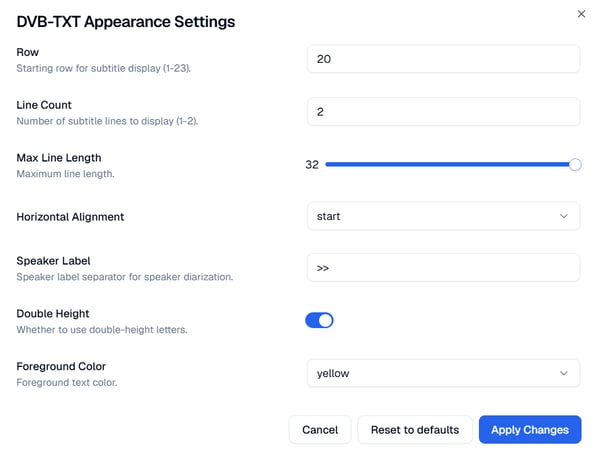Click the Max Line Length value 32
Image resolution: width=596 pixels, height=460 pixels.
tap(312, 165)
